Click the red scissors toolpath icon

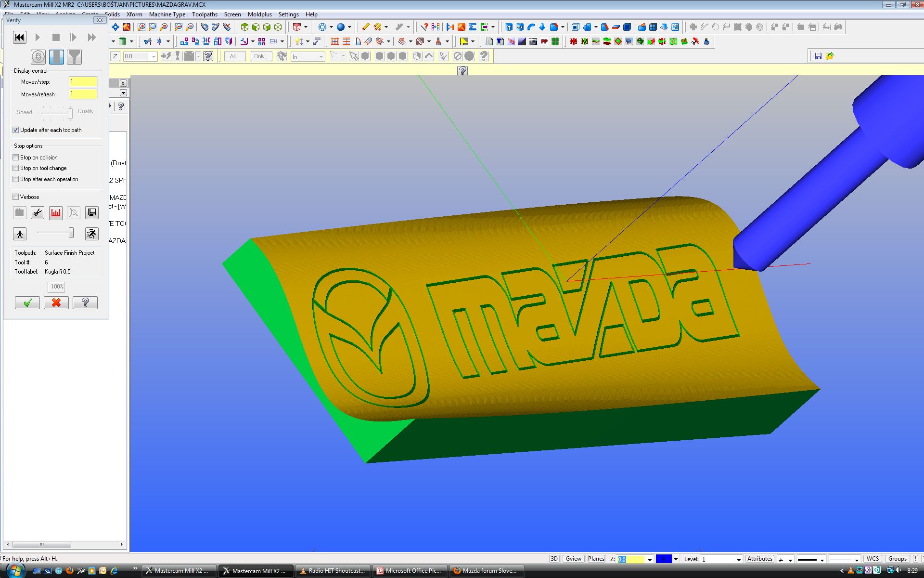point(695,41)
